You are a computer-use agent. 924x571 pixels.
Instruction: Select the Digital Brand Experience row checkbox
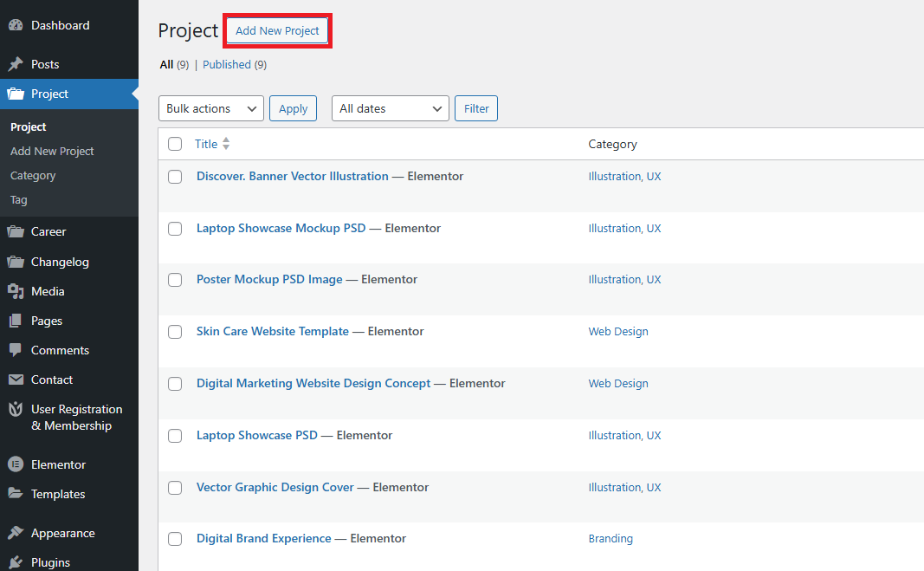(x=175, y=539)
